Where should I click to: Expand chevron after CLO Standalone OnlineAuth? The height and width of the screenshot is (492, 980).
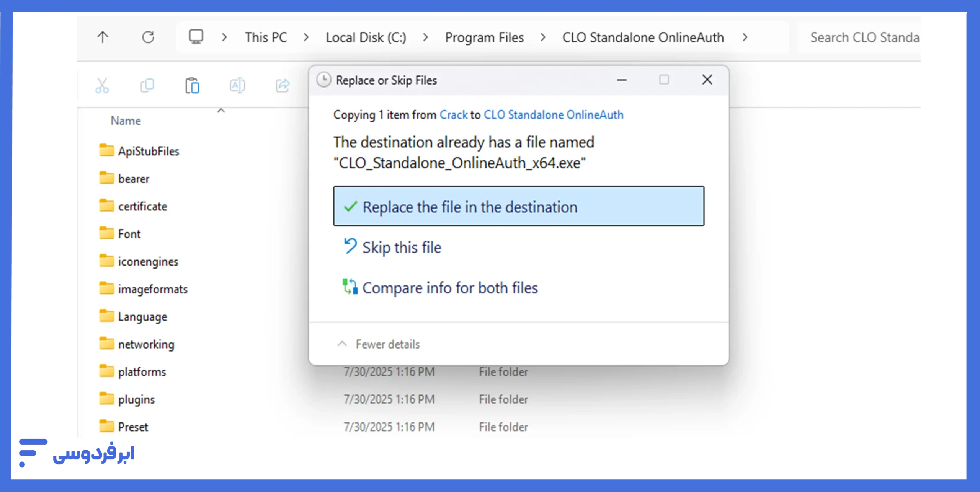click(x=745, y=37)
